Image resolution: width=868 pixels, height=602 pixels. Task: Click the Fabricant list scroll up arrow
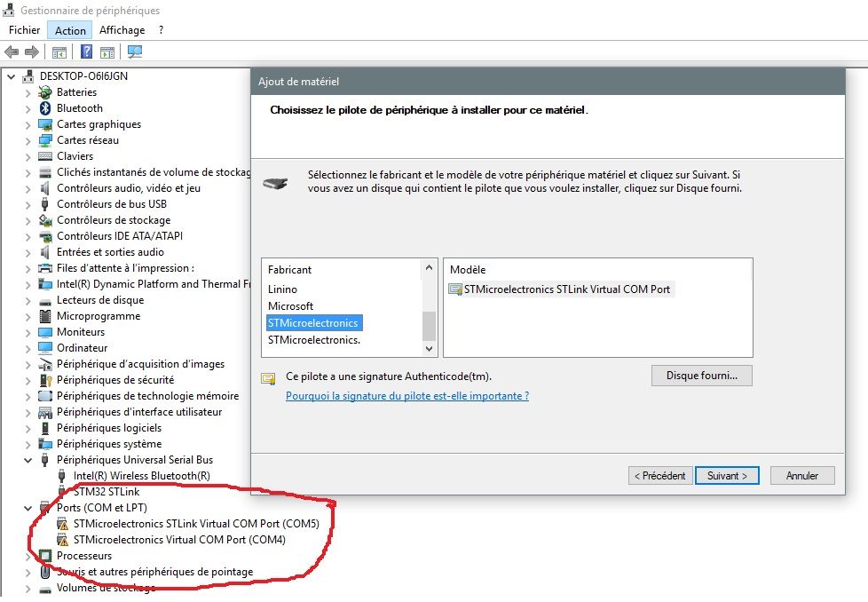coord(429,268)
